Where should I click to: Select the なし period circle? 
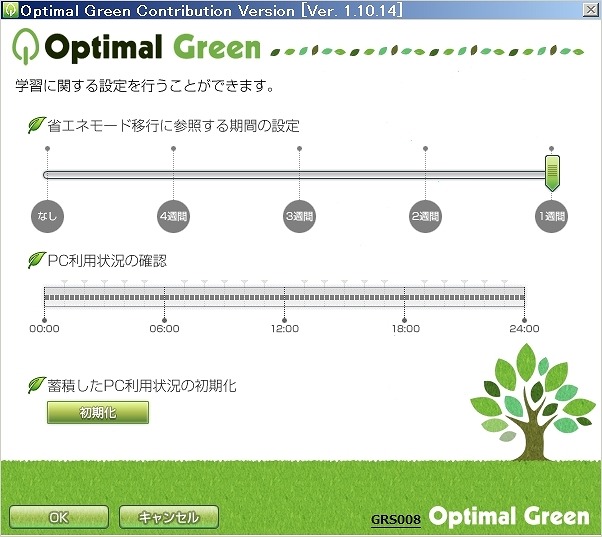pos(47,216)
